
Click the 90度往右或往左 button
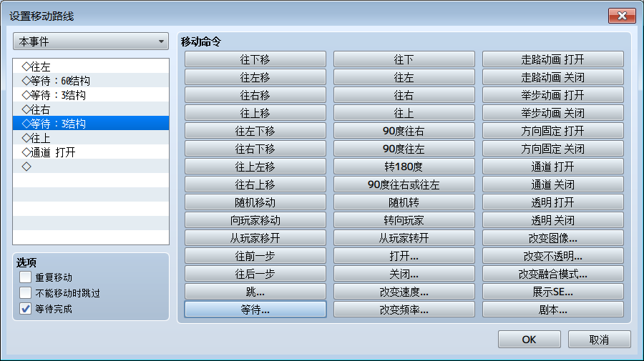pos(404,184)
